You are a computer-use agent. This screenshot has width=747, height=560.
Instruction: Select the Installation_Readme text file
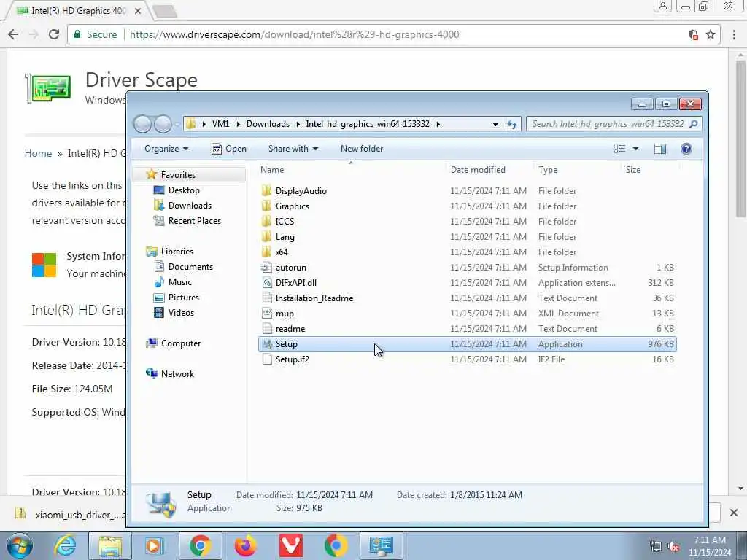[314, 298]
